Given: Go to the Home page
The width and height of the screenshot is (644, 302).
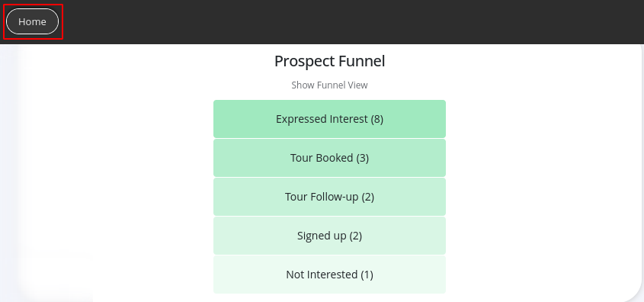Looking at the screenshot, I should pos(33,21).
